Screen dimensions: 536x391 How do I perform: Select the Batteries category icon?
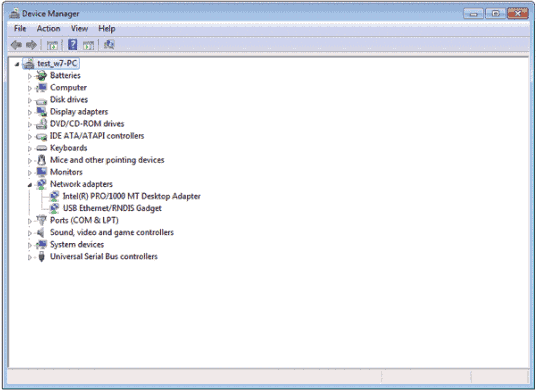(41, 76)
